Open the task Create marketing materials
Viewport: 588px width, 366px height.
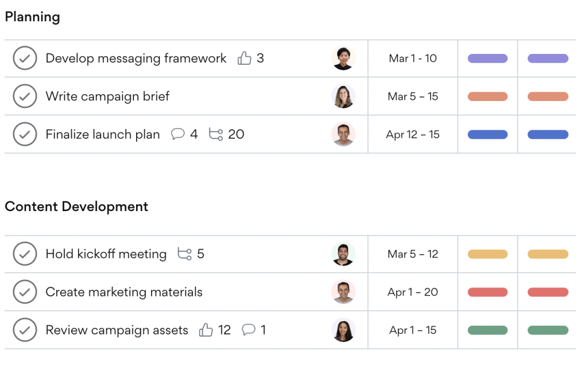click(x=124, y=292)
